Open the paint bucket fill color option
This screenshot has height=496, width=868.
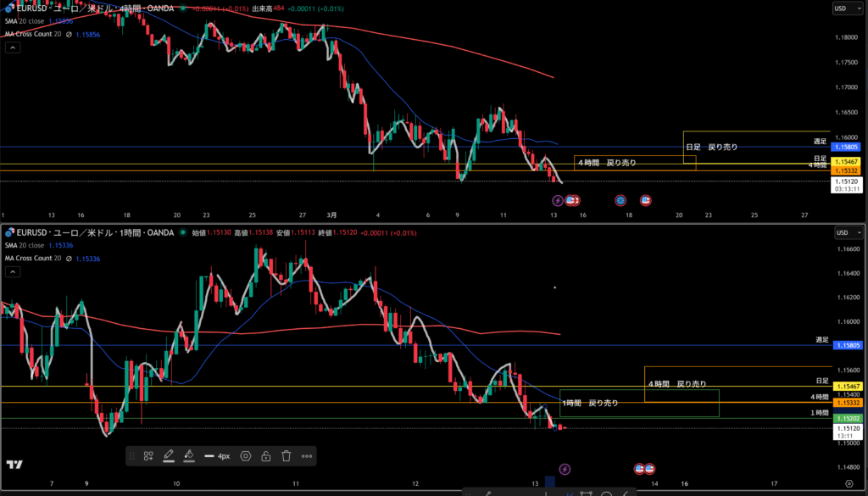pyautogui.click(x=190, y=456)
